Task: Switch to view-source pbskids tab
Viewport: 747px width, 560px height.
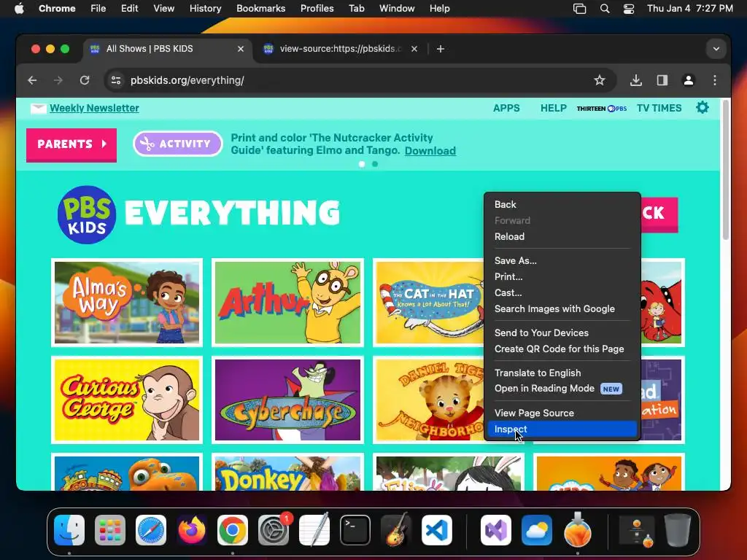Action: click(x=341, y=49)
